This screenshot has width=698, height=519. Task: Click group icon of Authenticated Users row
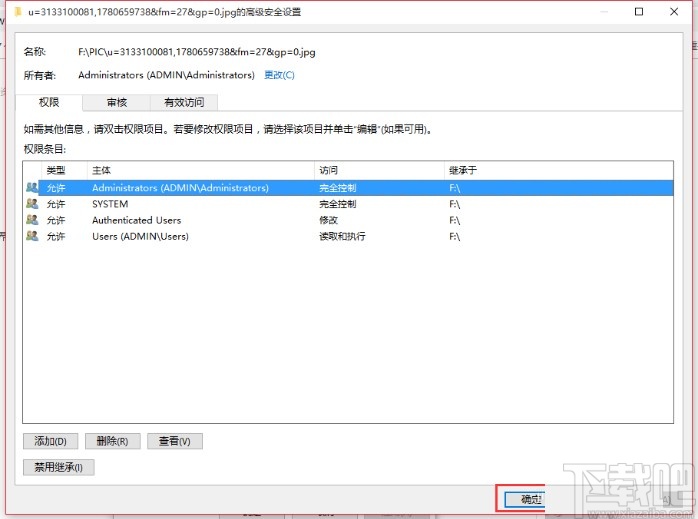pos(32,220)
